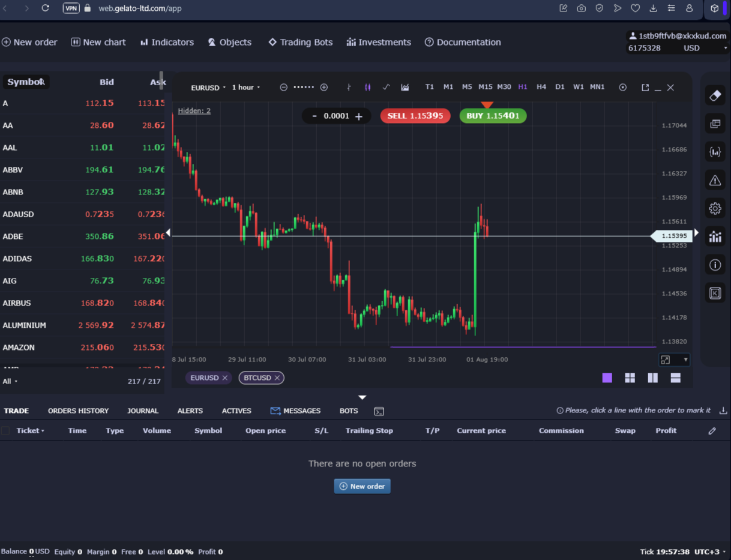The width and height of the screenshot is (731, 560).
Task: Pop out the chart into new window
Action: (x=645, y=88)
